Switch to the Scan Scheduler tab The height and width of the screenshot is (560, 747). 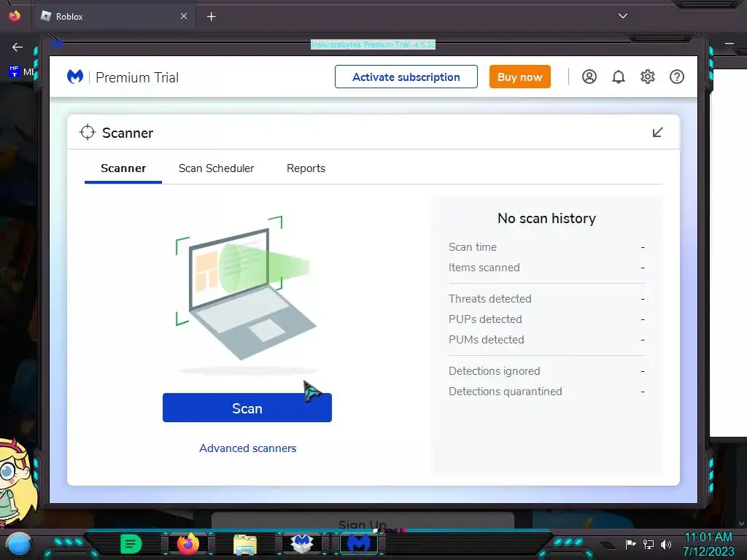pyautogui.click(x=216, y=168)
